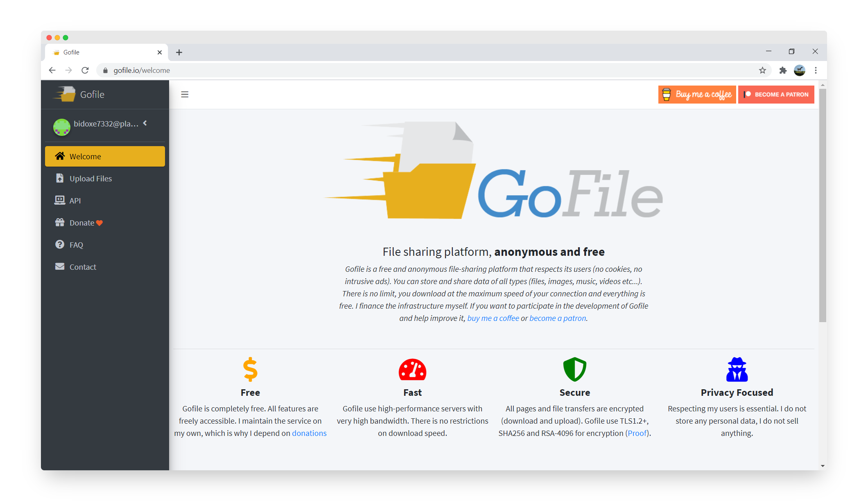The image size is (868, 501).
Task: Select the Welcome menu item
Action: [106, 156]
